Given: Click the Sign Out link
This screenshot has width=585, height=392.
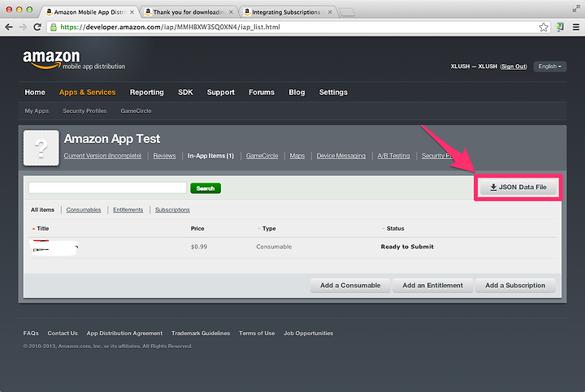Looking at the screenshot, I should (x=513, y=67).
